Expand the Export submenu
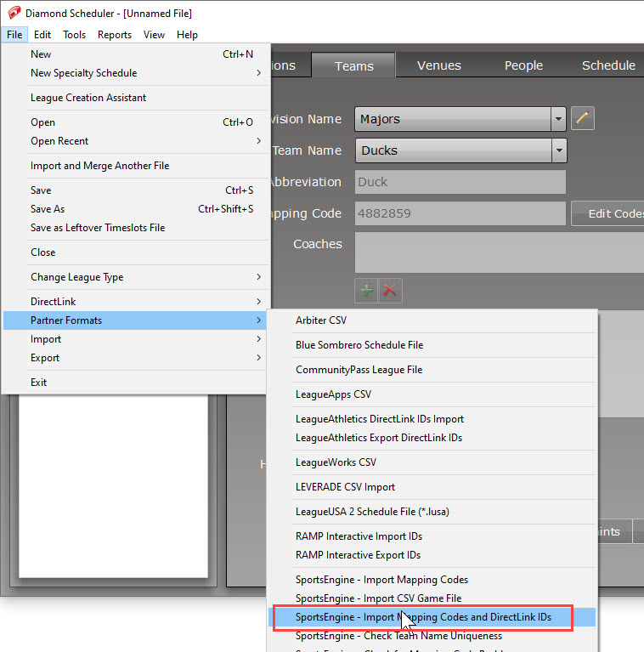 (x=136, y=358)
